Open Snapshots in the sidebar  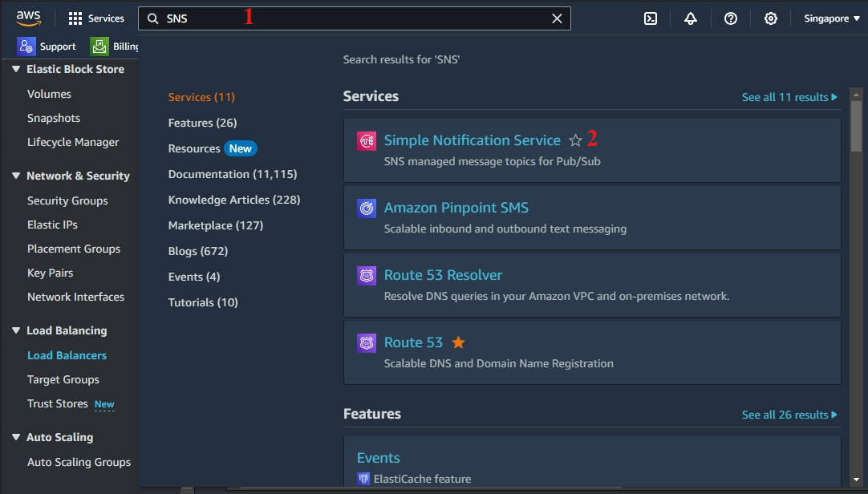coord(54,118)
